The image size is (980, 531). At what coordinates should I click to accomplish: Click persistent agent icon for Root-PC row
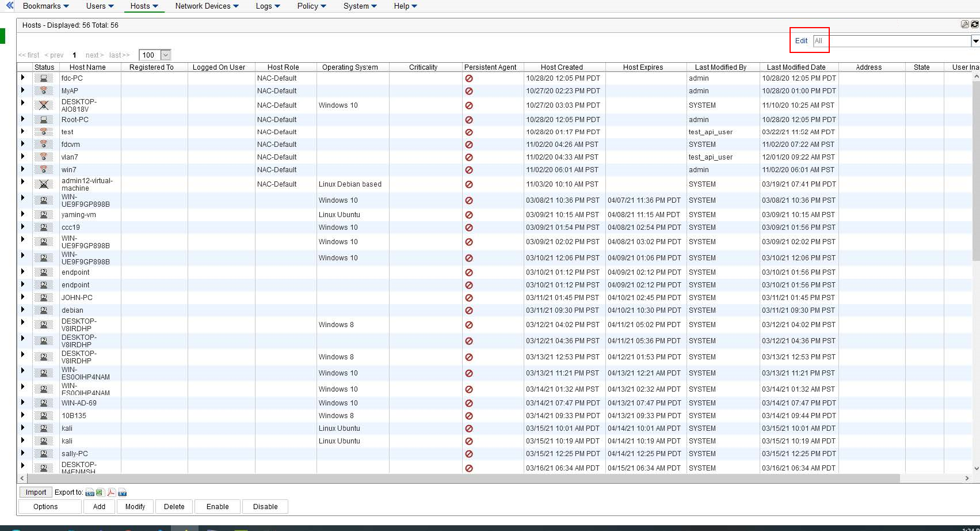point(469,120)
